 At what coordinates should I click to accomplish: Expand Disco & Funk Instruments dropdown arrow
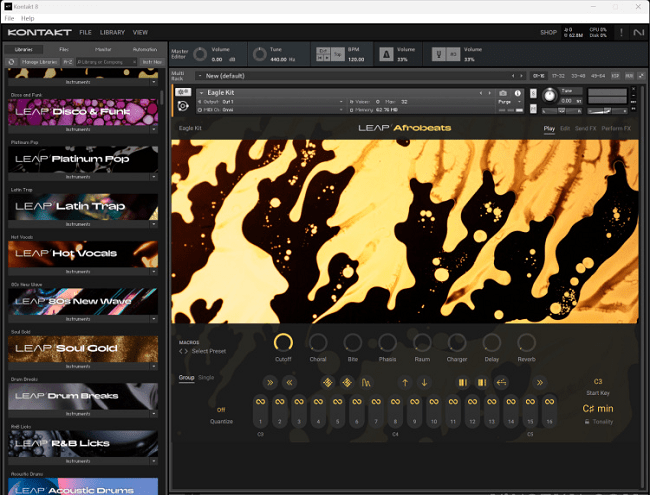154,129
